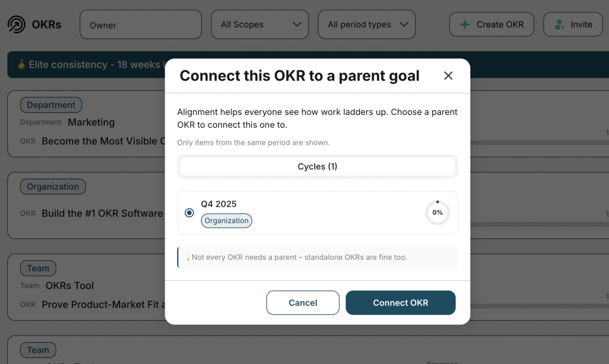Cancel connecting the OKR
The image size is (609, 364).
click(x=303, y=303)
